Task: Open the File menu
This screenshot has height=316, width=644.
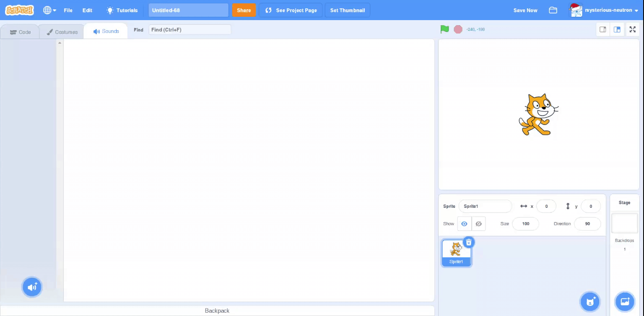Action: click(x=68, y=10)
